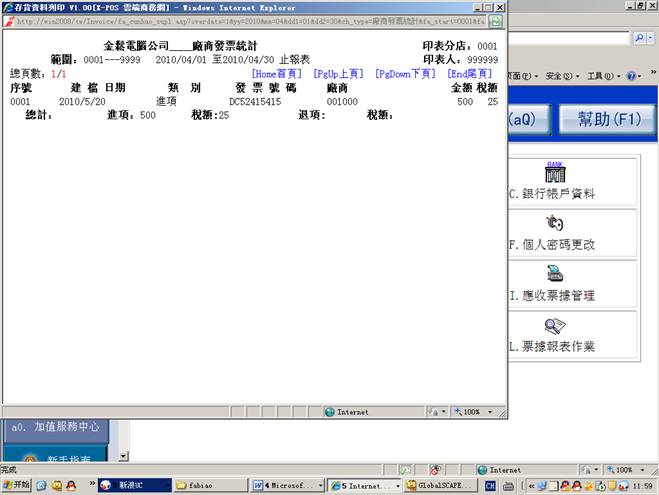The image size is (659, 495).
Task: Click the popup zoom magnifier icon
Action: pos(459,412)
